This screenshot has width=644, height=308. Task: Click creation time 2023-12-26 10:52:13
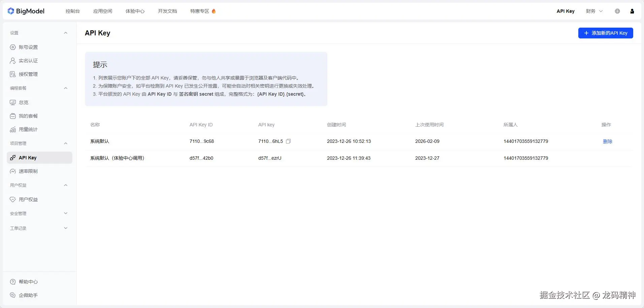pyautogui.click(x=349, y=141)
